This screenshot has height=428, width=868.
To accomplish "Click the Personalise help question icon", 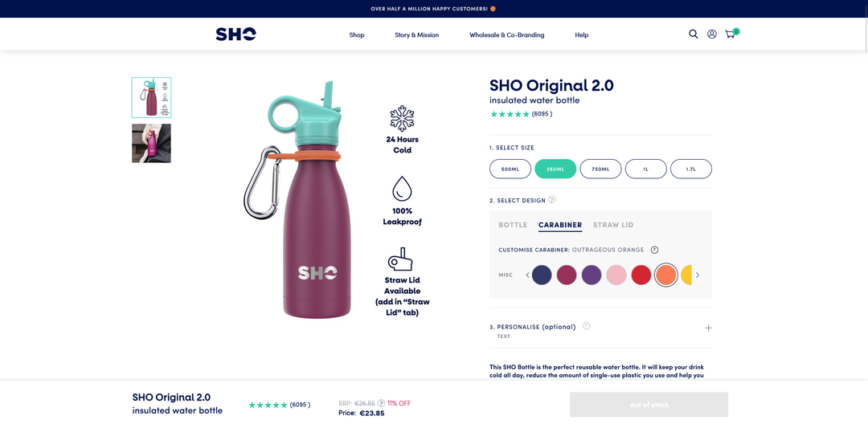I will coord(586,326).
